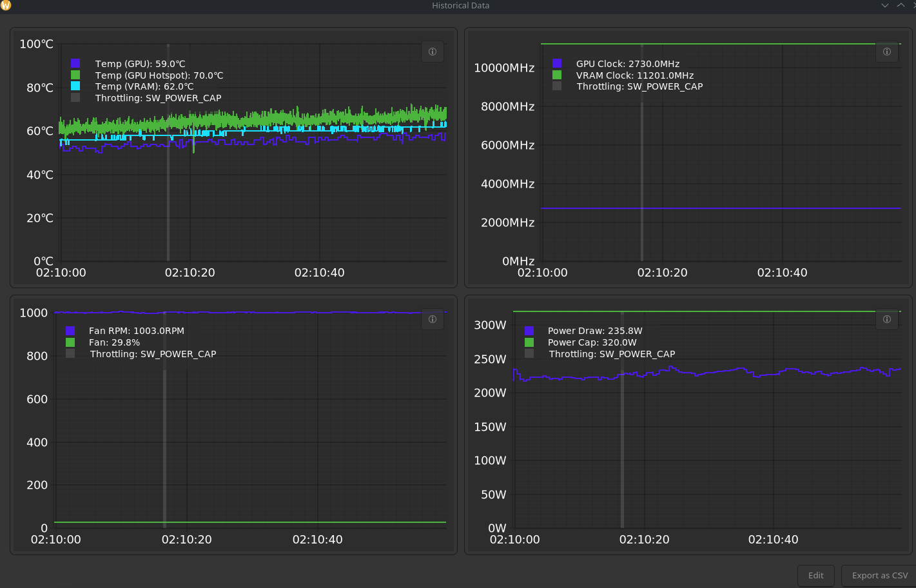Click the Power Cap legend swatch
Screen dimensions: 916x588
click(x=529, y=342)
